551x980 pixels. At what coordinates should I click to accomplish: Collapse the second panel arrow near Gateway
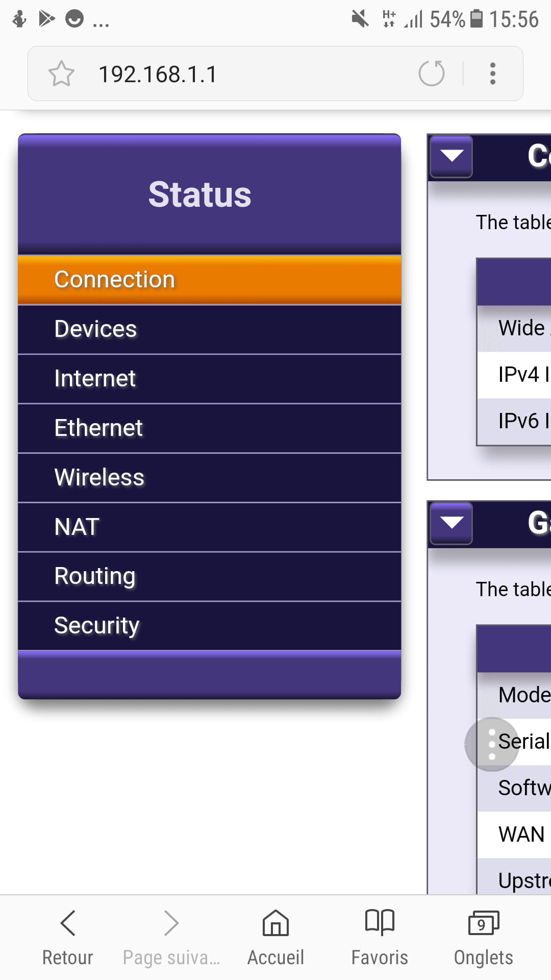[452, 523]
